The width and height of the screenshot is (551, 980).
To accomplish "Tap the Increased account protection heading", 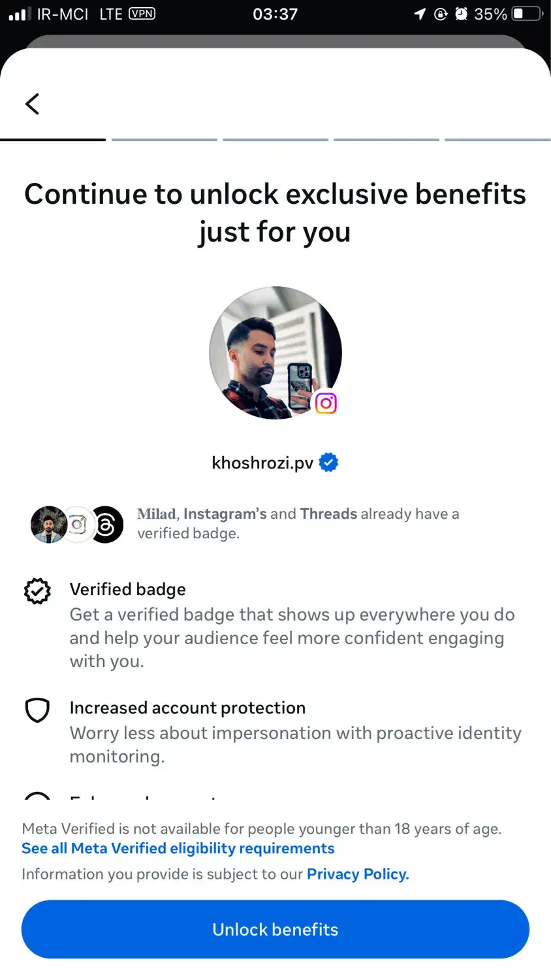I will 187,708.
